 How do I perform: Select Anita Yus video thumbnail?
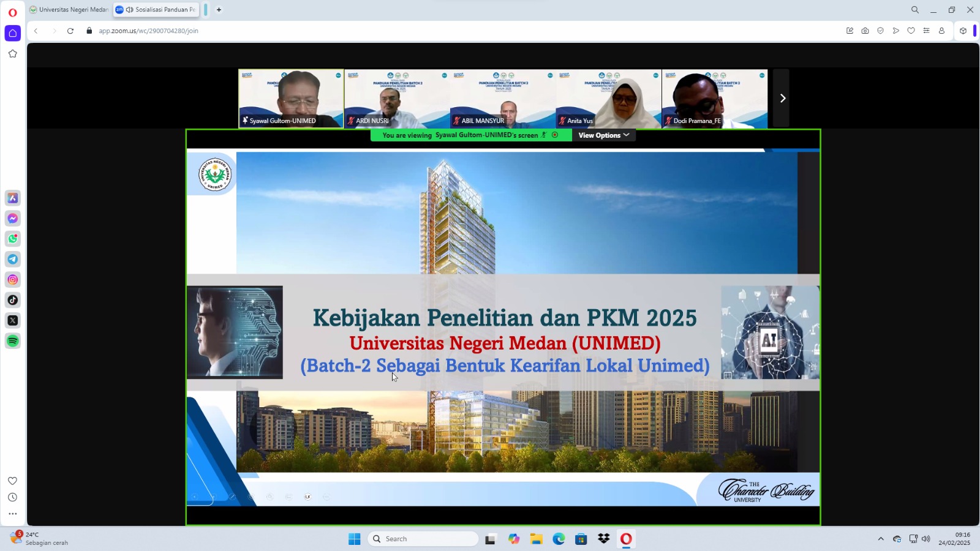tap(608, 98)
